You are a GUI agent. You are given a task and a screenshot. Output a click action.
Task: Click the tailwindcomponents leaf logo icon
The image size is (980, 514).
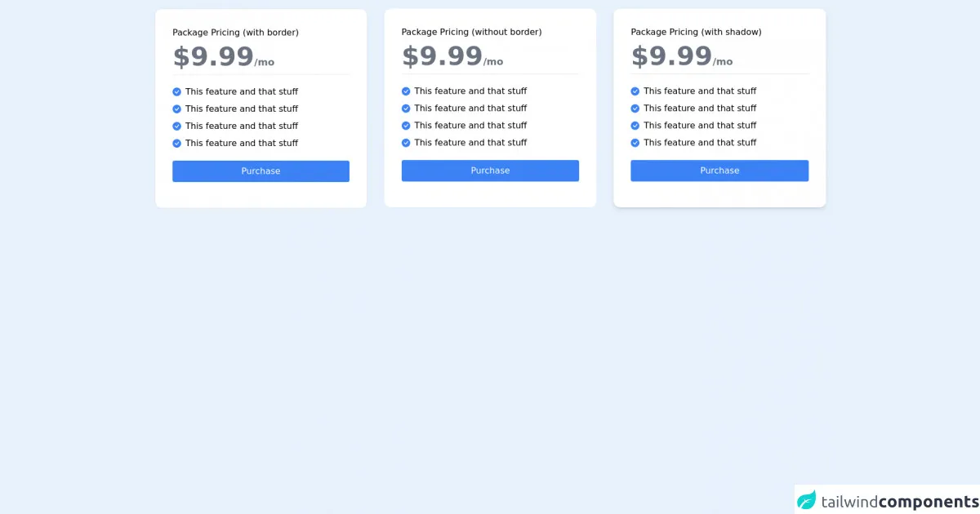(x=807, y=500)
